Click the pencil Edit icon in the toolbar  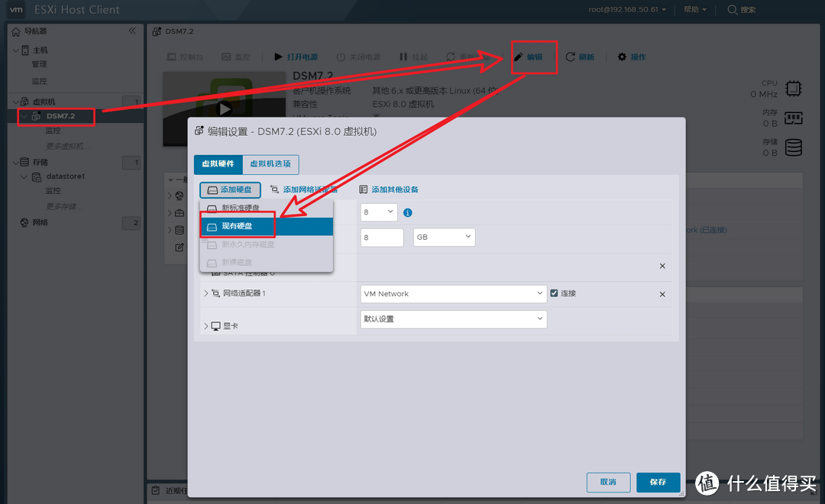519,57
